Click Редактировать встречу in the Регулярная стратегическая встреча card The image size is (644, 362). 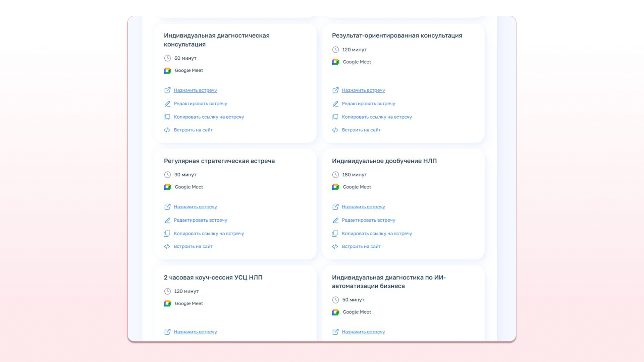pos(200,220)
